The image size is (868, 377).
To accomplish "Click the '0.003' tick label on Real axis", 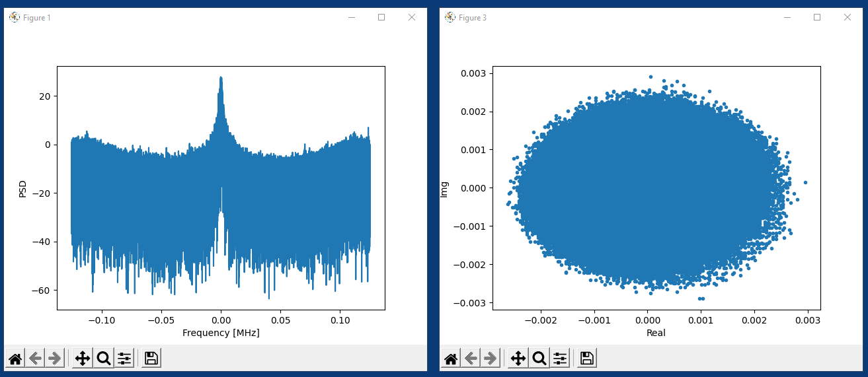I will click(x=807, y=320).
